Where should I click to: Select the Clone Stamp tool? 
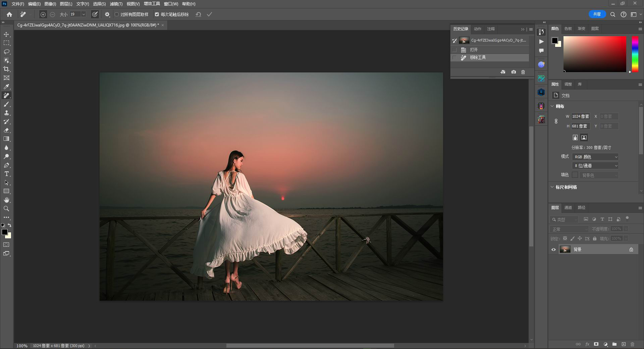click(6, 113)
